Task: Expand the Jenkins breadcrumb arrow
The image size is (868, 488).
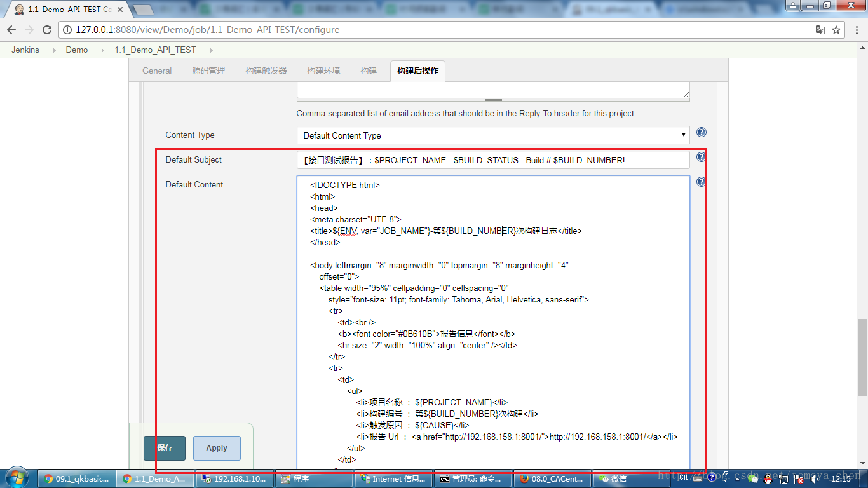Action: click(x=54, y=50)
